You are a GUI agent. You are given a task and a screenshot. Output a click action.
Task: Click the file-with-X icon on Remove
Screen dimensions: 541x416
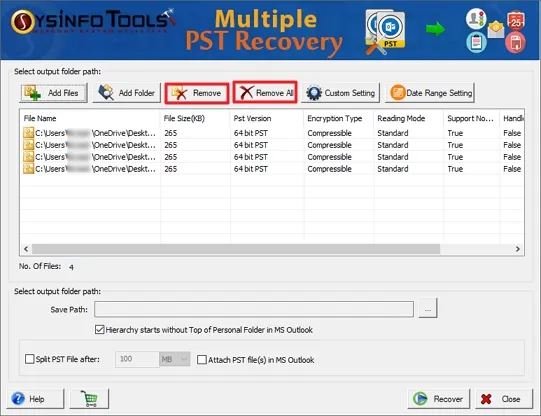pyautogui.click(x=179, y=93)
